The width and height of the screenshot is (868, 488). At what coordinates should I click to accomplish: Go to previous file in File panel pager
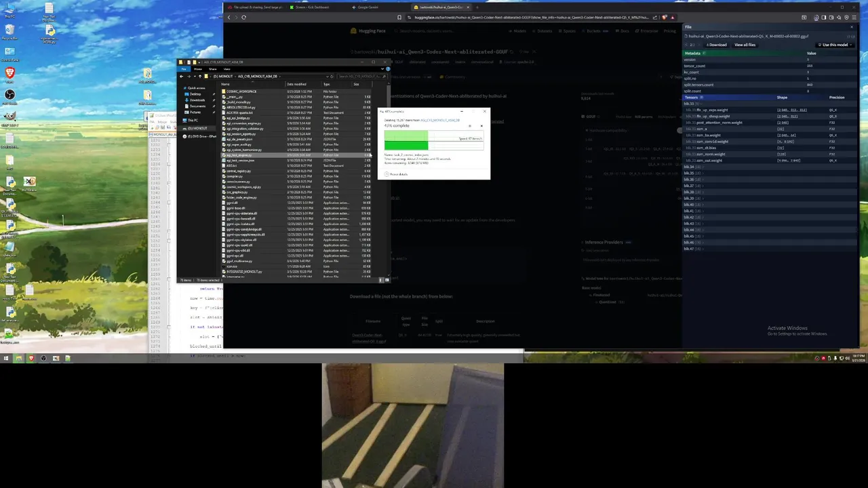[686, 45]
